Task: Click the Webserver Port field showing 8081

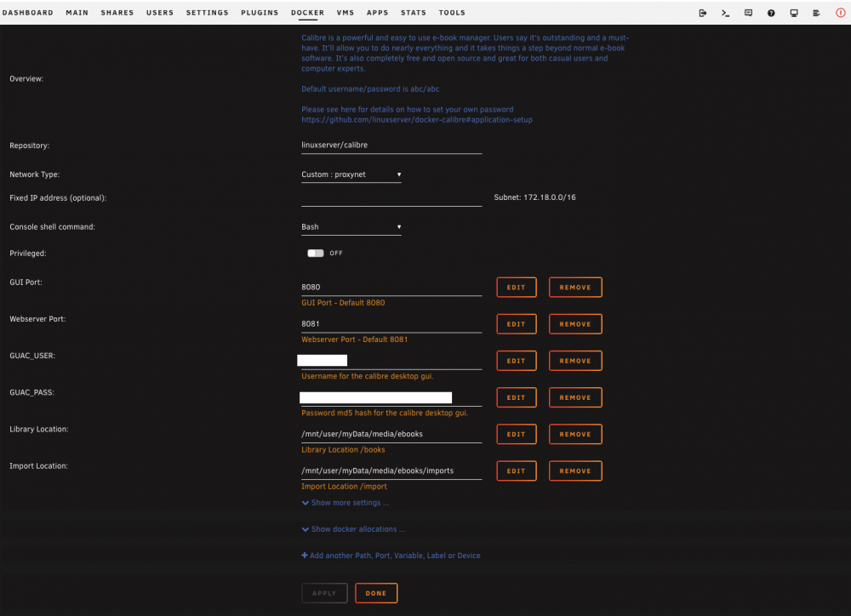Action: [x=391, y=324]
